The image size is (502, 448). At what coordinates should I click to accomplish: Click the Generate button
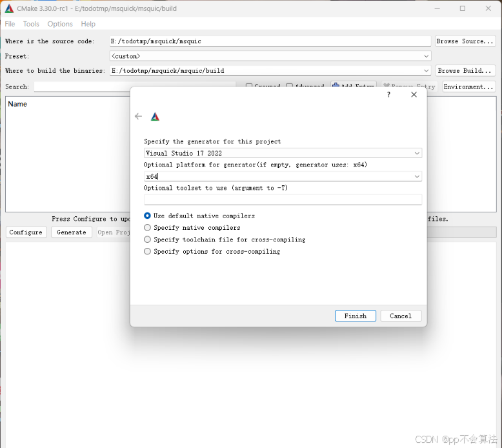pyautogui.click(x=72, y=232)
